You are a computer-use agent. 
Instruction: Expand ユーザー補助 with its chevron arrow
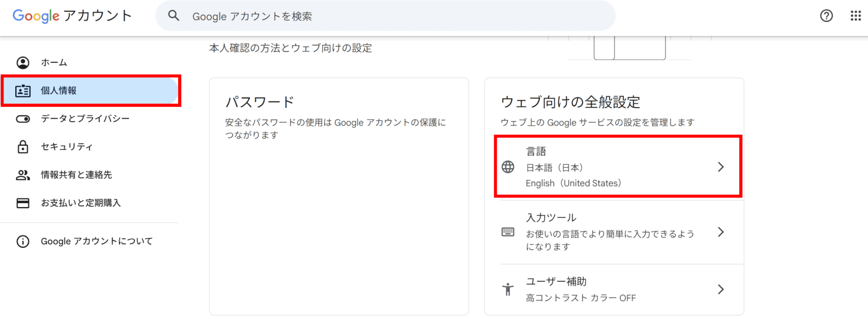(721, 290)
